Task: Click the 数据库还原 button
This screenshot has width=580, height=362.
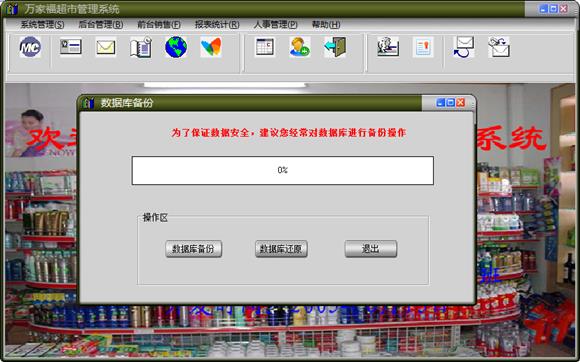Action: pos(281,249)
